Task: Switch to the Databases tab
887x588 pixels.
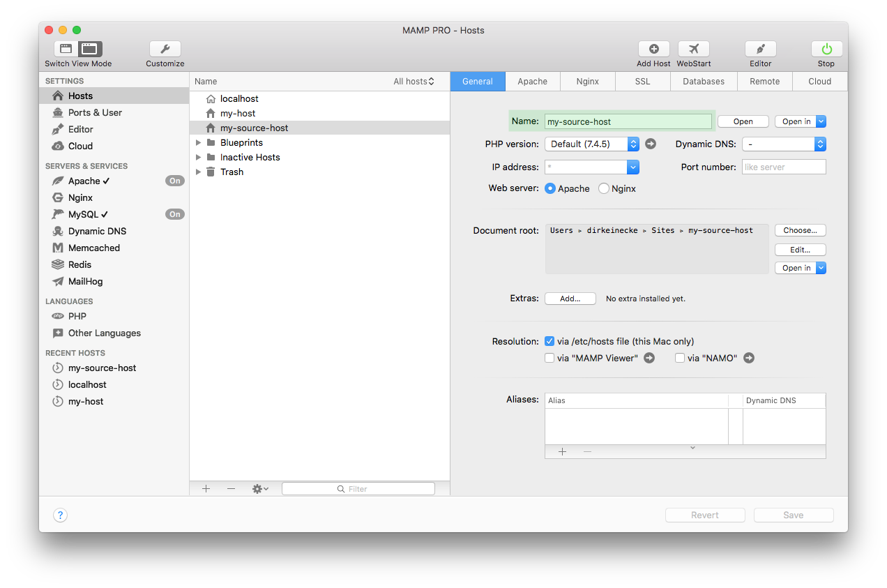Action: (x=704, y=81)
